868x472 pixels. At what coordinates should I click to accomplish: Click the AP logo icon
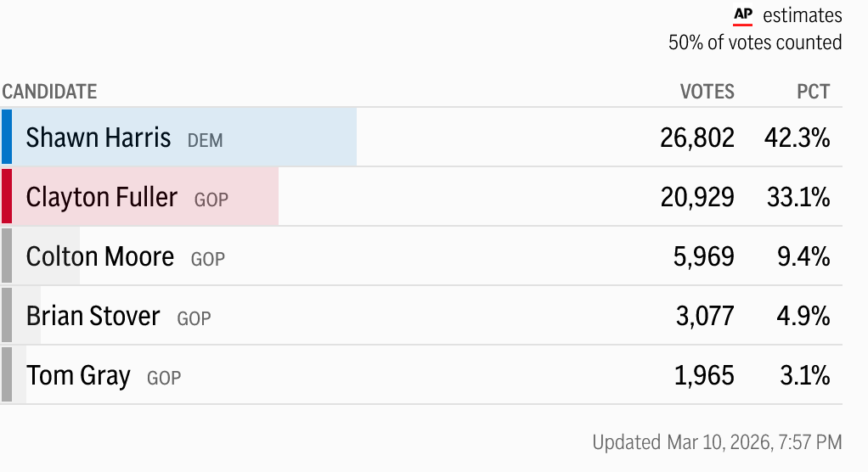[x=742, y=15]
